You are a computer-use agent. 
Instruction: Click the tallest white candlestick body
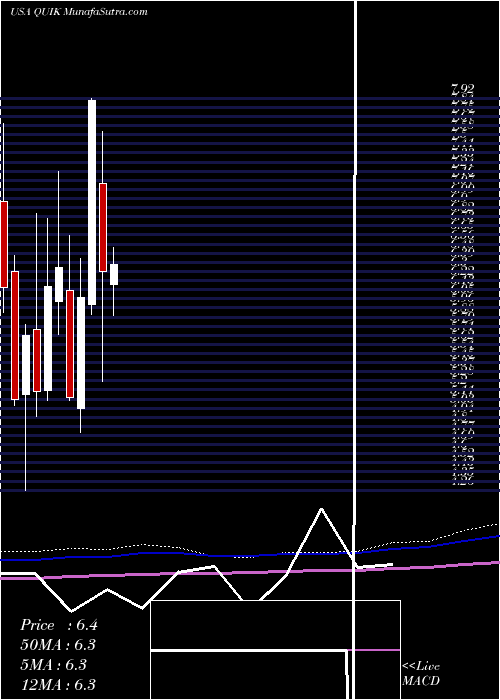(92, 202)
